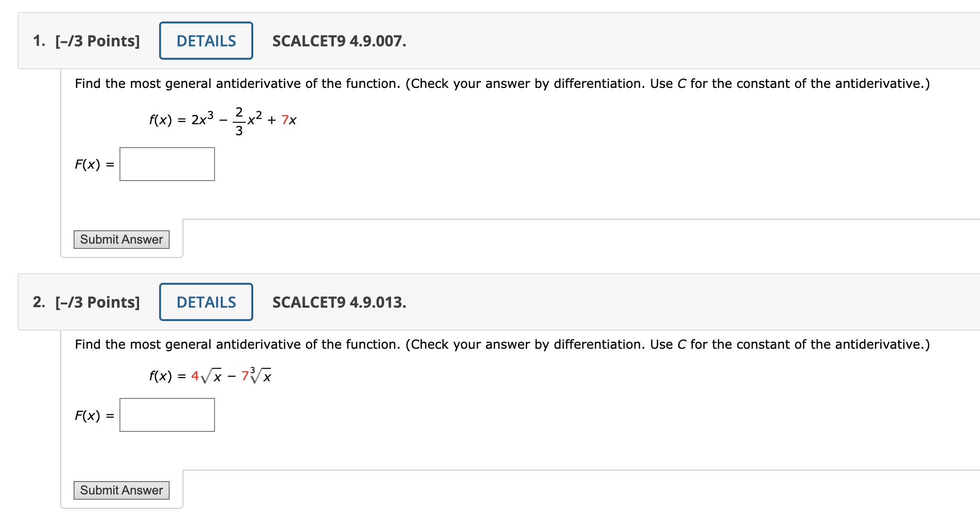Click the F(x) answer field for question 2
The height and width of the screenshot is (515, 980).
click(x=167, y=415)
